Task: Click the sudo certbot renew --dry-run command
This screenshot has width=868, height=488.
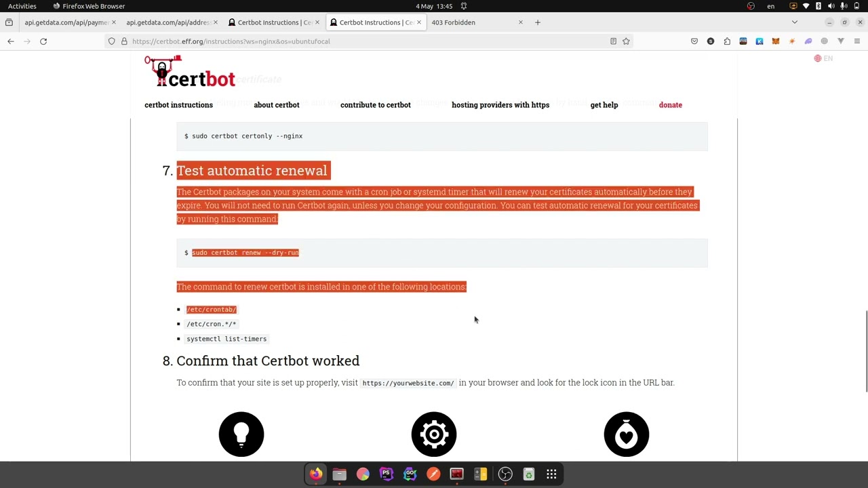Action: click(x=245, y=253)
